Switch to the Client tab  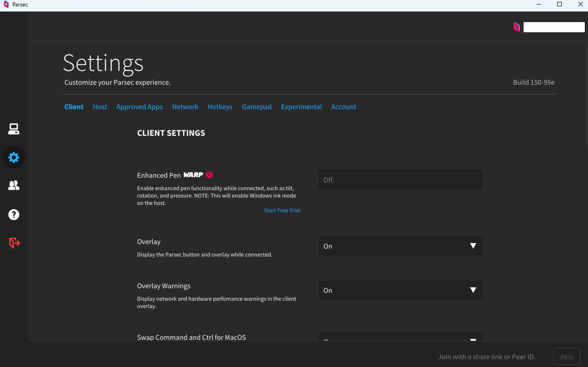pos(74,107)
